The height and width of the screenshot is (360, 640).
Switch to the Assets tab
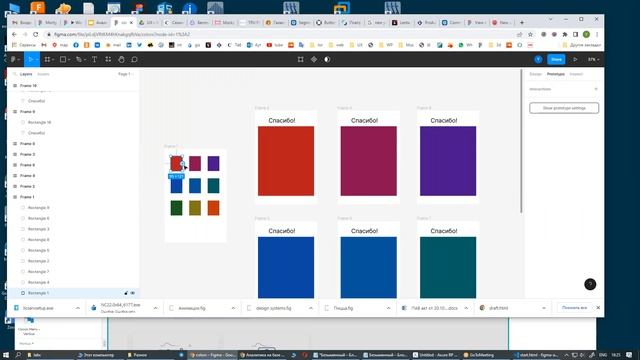[x=43, y=74]
